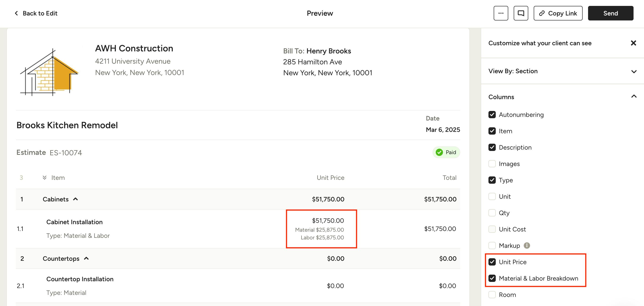This screenshot has width=644, height=306.
Task: Collapse the Countertops section row
Action: (86, 258)
